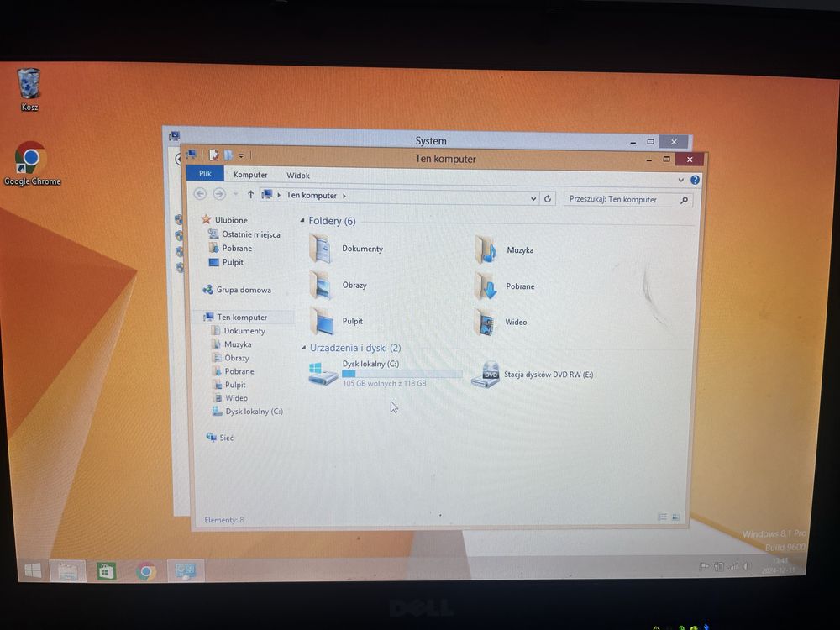The height and width of the screenshot is (630, 840).
Task: Open the Windows Store taskbar icon
Action: (106, 571)
